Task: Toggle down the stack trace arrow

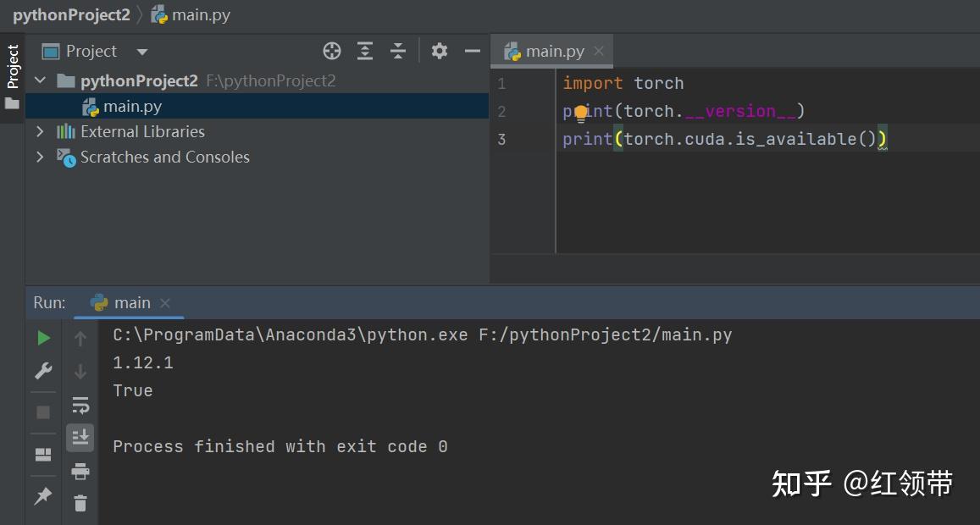Action: [80, 371]
